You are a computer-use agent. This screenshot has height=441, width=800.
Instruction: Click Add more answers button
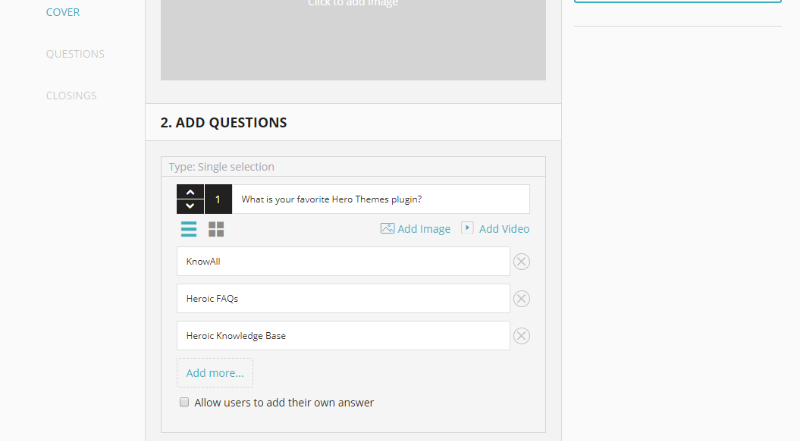[215, 373]
